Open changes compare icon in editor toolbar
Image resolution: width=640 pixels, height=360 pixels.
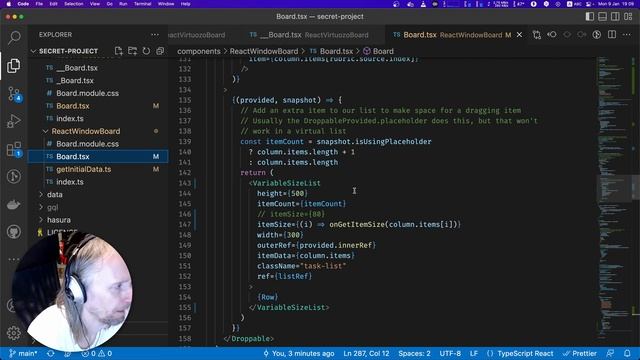click(537, 35)
